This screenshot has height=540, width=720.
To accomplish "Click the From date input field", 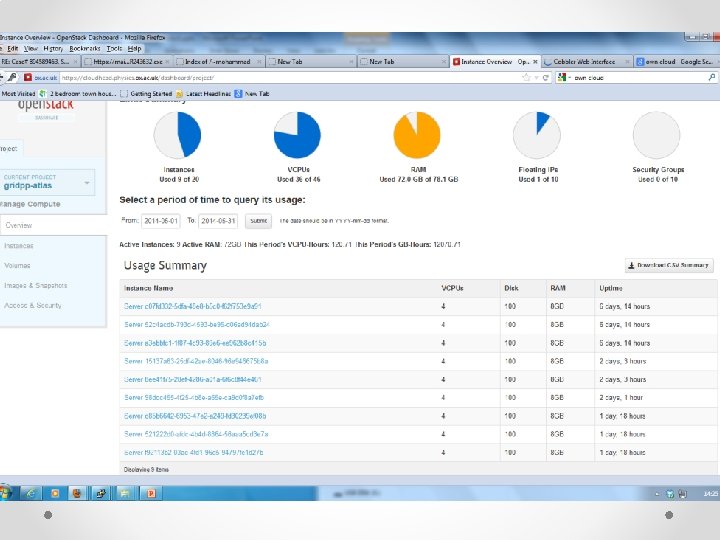I will pos(161,221).
